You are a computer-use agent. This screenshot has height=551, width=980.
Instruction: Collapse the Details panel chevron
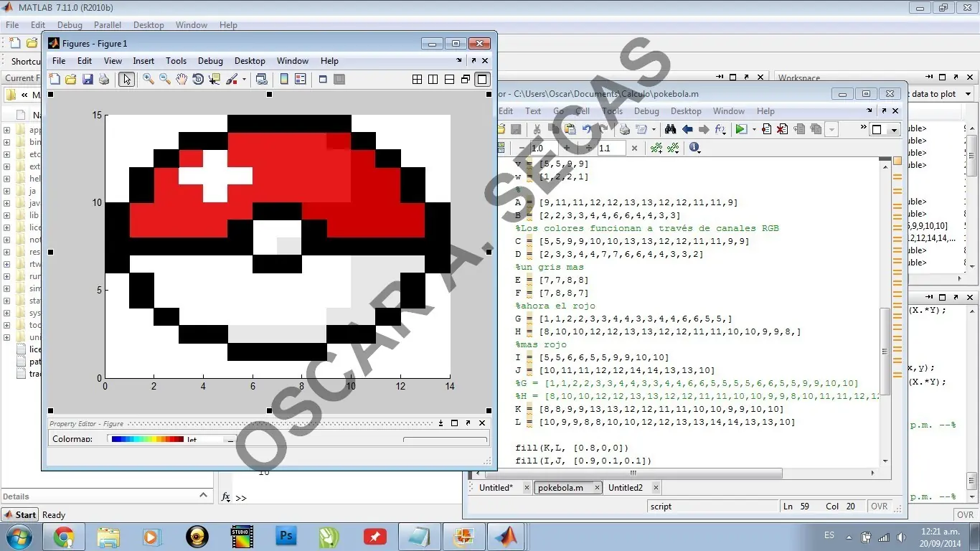click(203, 496)
